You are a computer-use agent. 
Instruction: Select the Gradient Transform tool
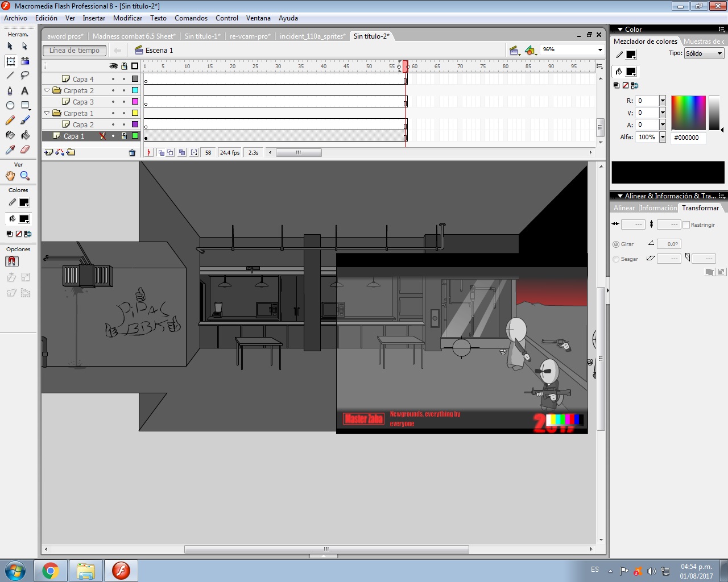tap(25, 61)
